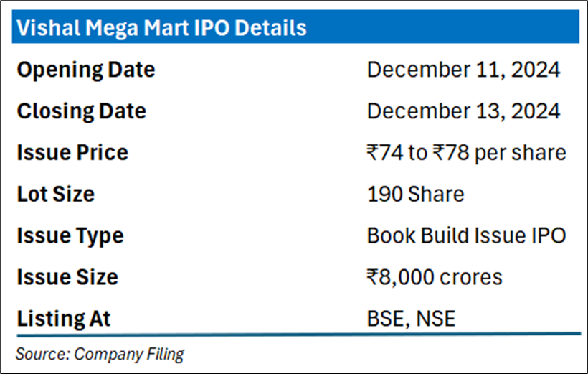Select the Listing At label
The width and height of the screenshot is (588, 374).
click(64, 319)
